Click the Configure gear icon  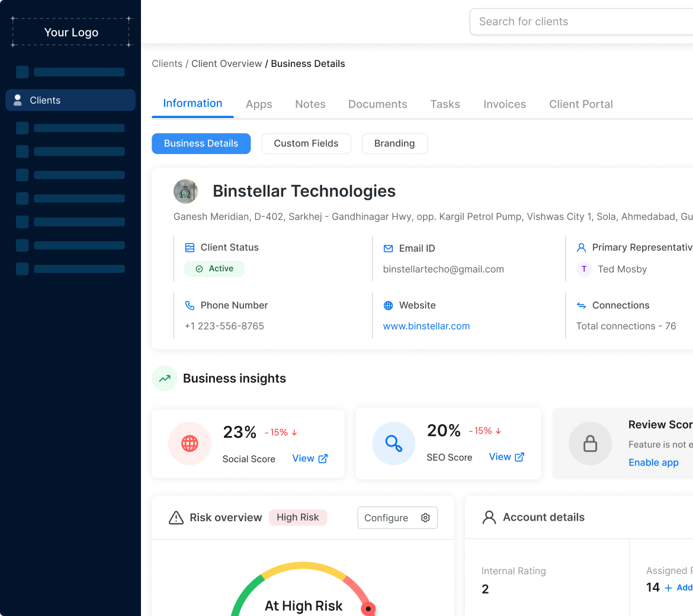tap(425, 518)
